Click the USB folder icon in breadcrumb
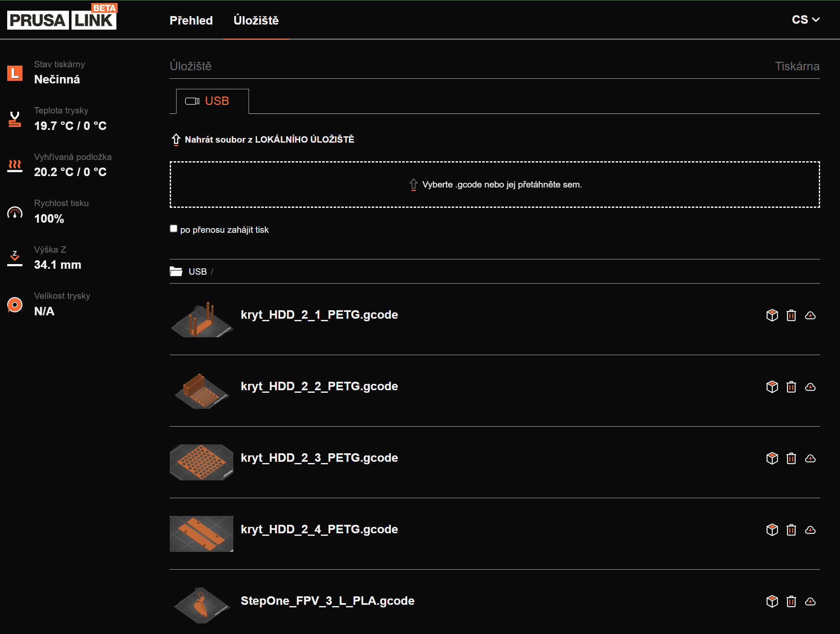This screenshot has width=840, height=634. tap(176, 271)
